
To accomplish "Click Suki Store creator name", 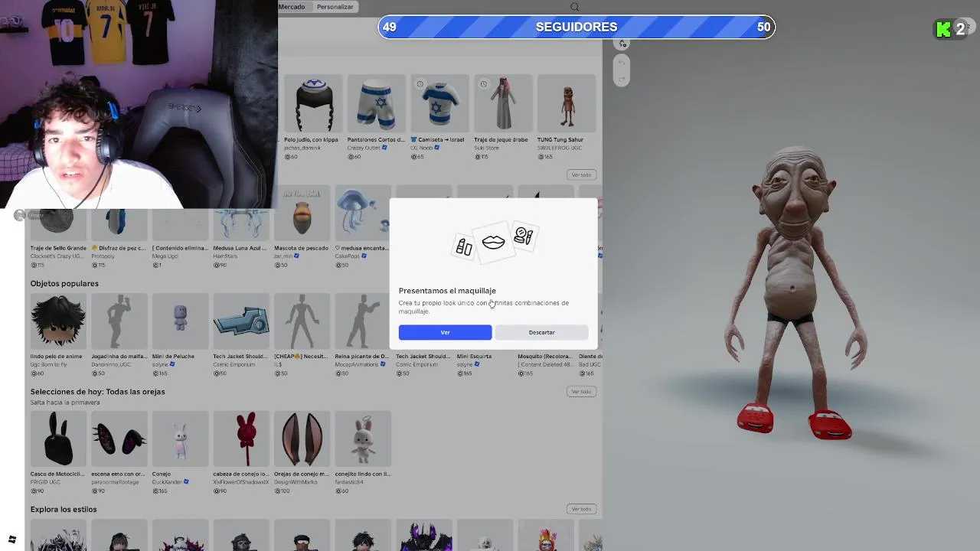I will point(487,148).
